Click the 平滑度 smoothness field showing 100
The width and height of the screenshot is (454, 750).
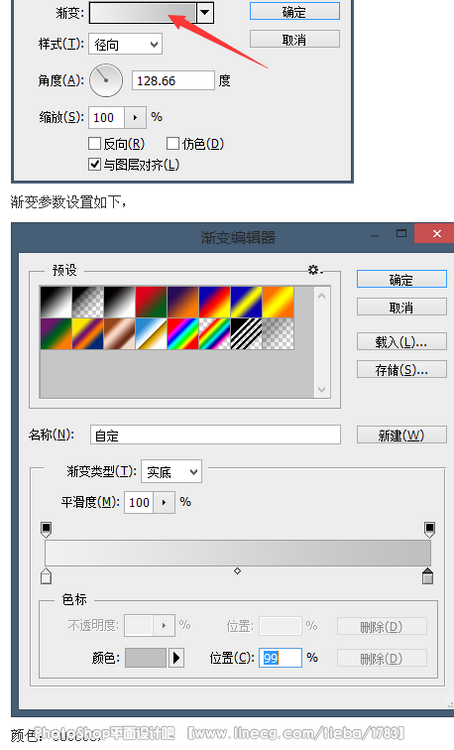point(139,502)
